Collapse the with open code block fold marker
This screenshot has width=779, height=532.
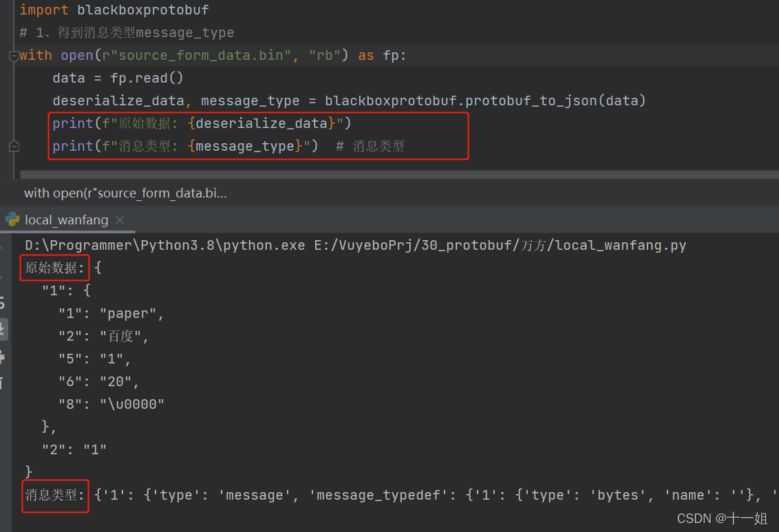tap(14, 56)
